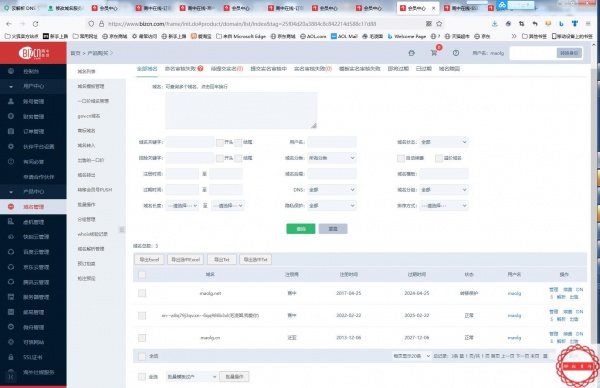Enable the 自动续费 checkbox
This screenshot has height=388, width=600.
tap(401, 158)
